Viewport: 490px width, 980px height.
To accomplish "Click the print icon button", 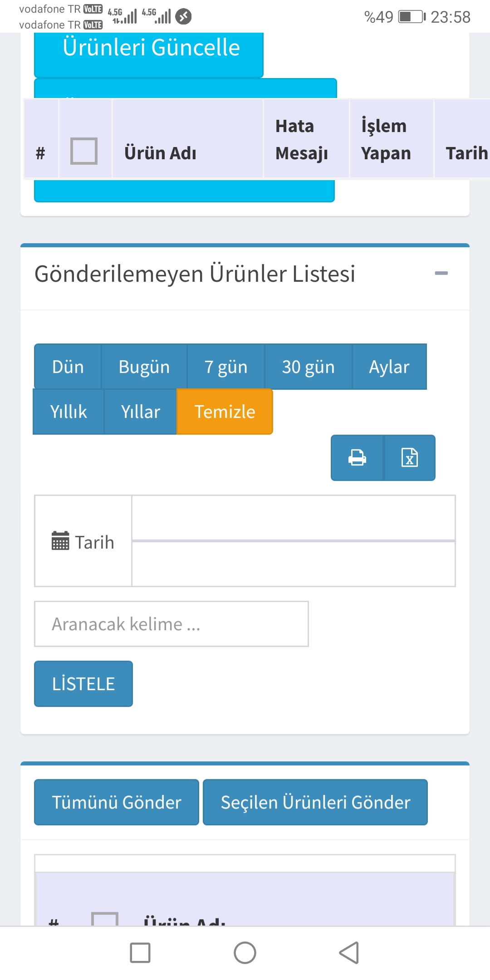I will coord(357,457).
